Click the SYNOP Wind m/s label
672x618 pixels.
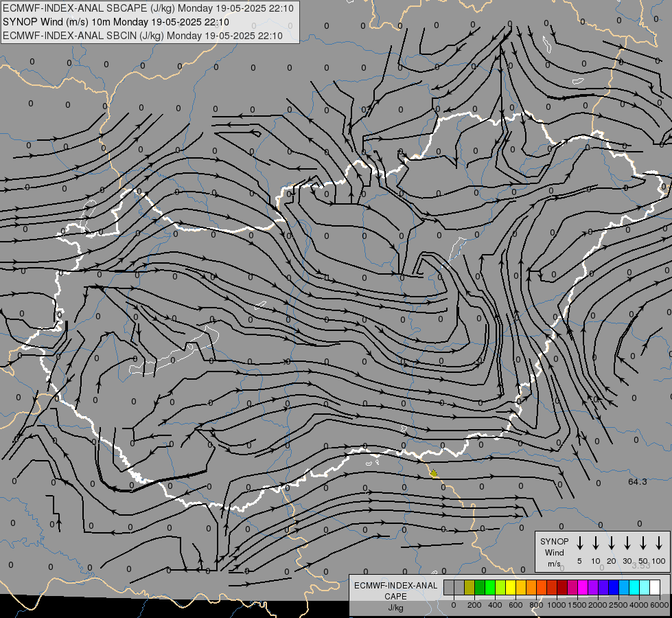pyautogui.click(x=554, y=552)
